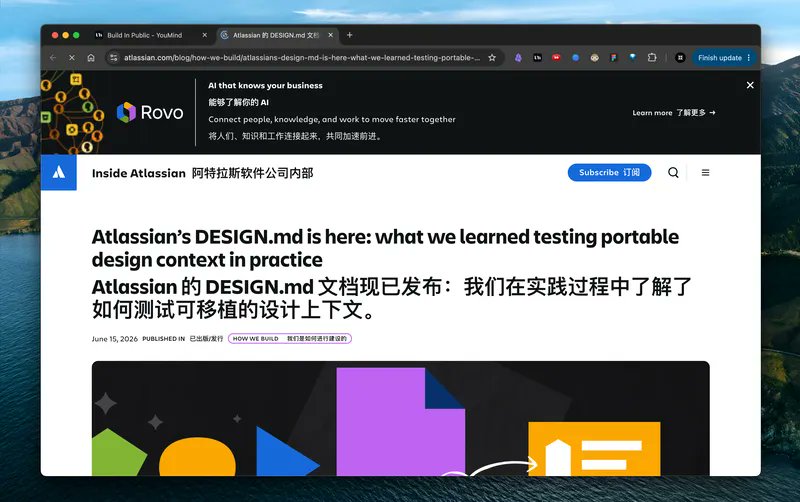Open a new tab with the plus button
Image resolution: width=800 pixels, height=502 pixels.
[x=349, y=35]
